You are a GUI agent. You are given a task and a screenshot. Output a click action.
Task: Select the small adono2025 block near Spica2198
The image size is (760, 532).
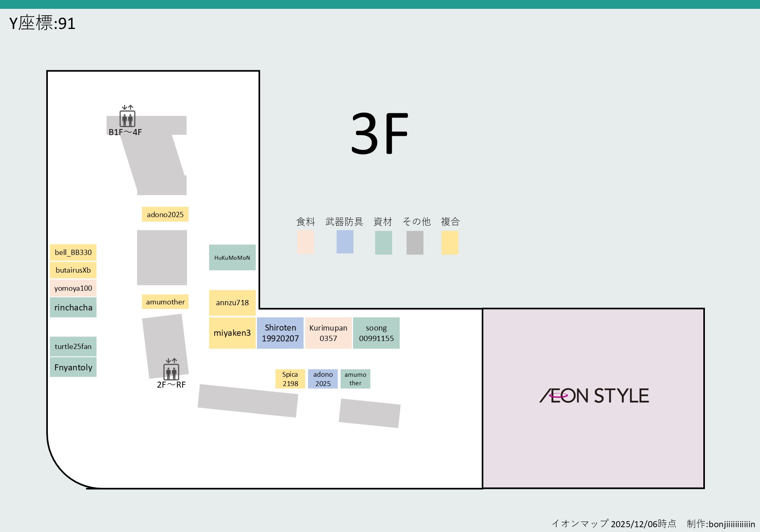tap(322, 378)
